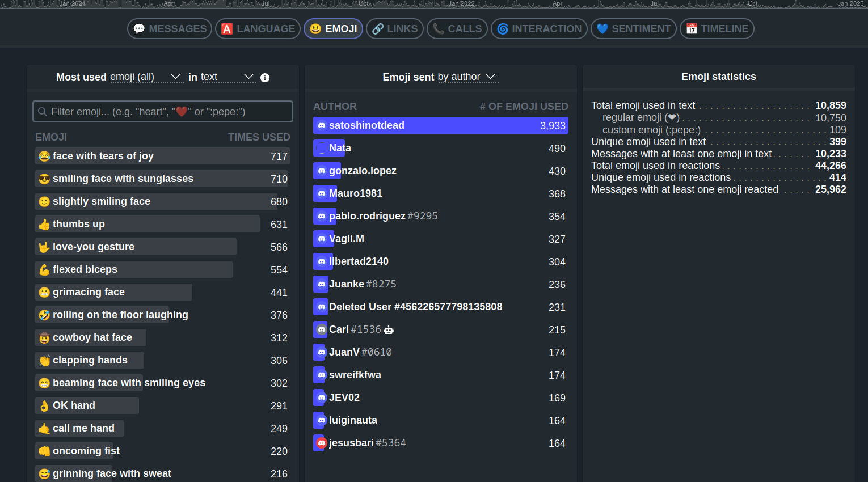Click the flexed biceps emoji icon

44,270
